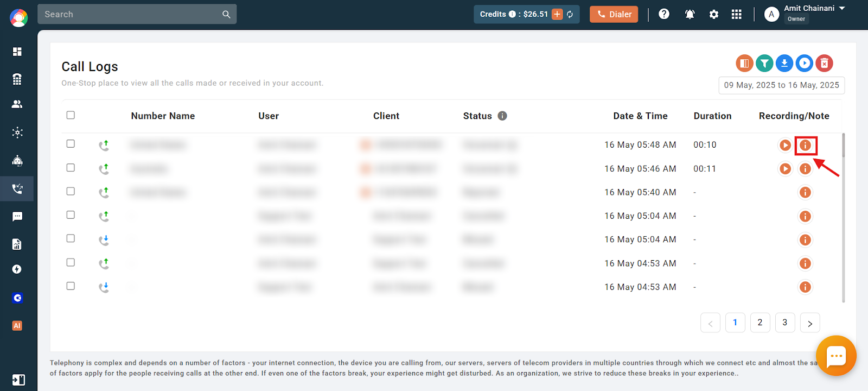The height and width of the screenshot is (391, 868).
Task: Collapse the sidebar with bottom toggle icon
Action: pos(18,380)
